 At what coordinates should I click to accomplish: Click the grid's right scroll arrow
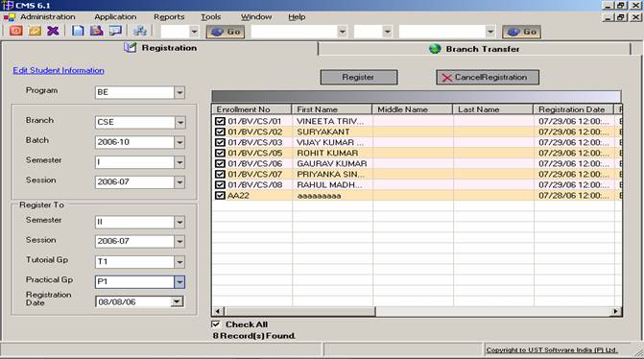tap(615, 311)
